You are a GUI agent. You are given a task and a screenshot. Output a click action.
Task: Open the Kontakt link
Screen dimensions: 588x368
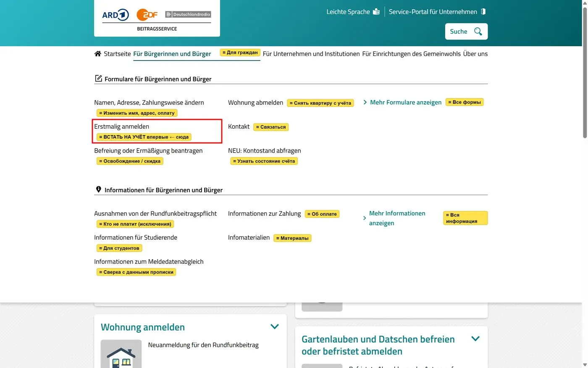point(239,127)
